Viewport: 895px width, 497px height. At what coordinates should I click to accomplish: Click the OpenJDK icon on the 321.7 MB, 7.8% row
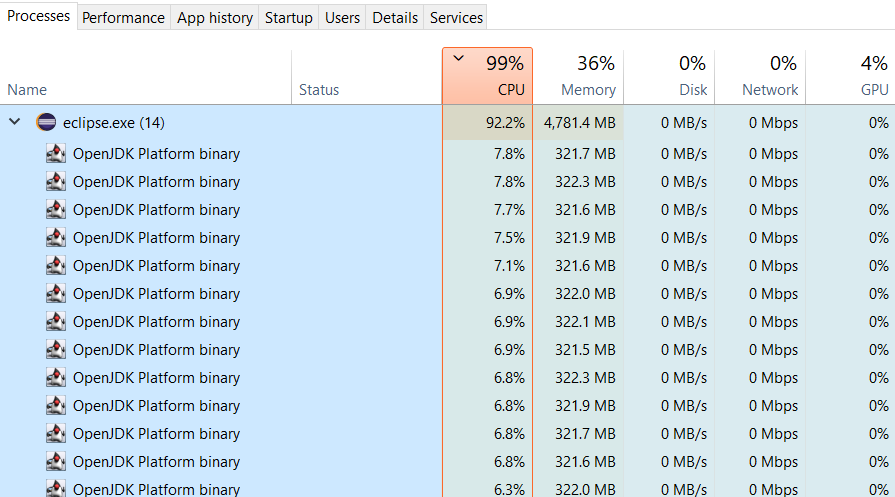[56, 153]
